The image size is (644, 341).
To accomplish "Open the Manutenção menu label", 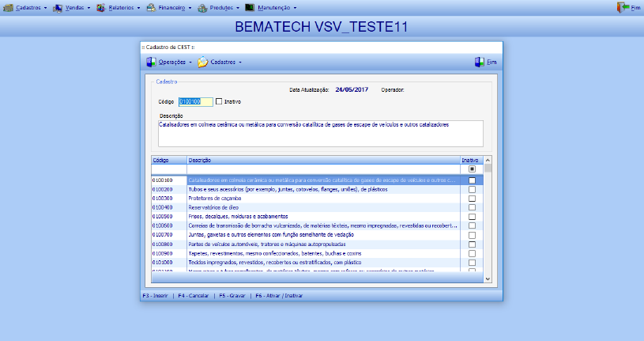I will pyautogui.click(x=274, y=8).
